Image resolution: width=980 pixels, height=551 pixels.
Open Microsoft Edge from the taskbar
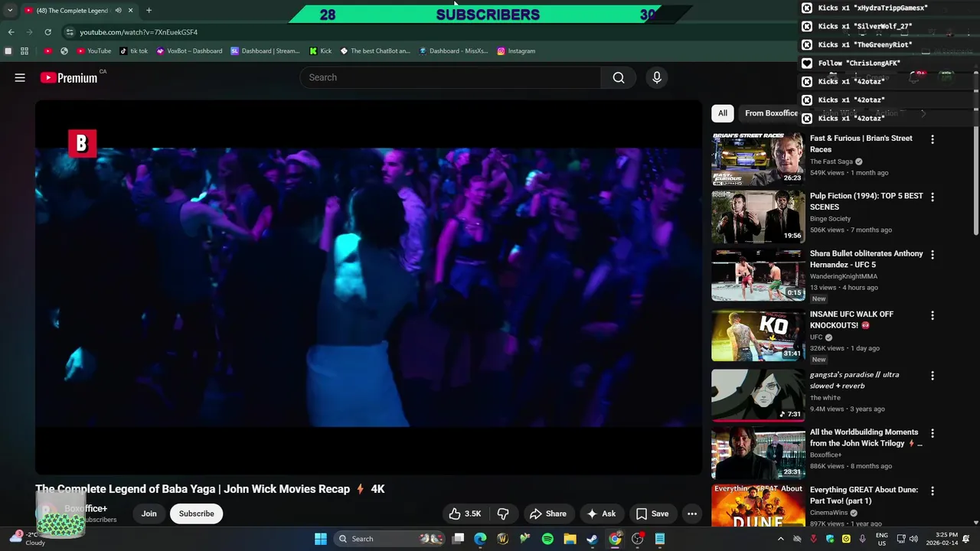pos(480,539)
